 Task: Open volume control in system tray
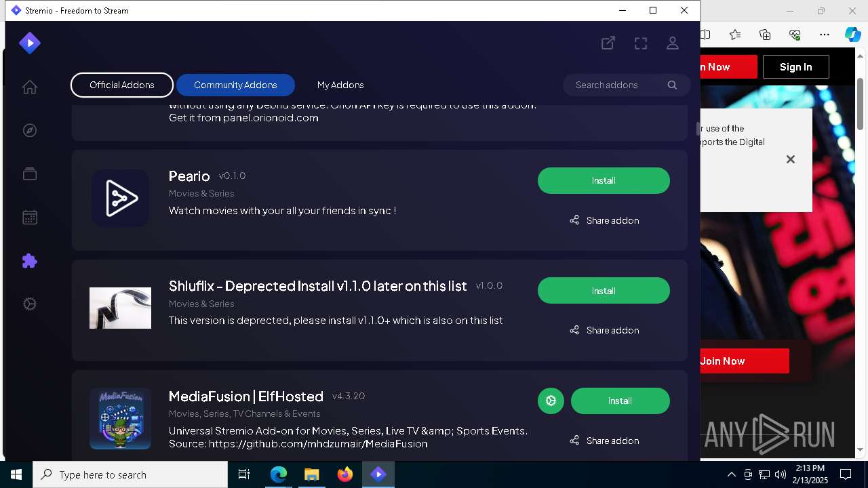pyautogui.click(x=781, y=474)
